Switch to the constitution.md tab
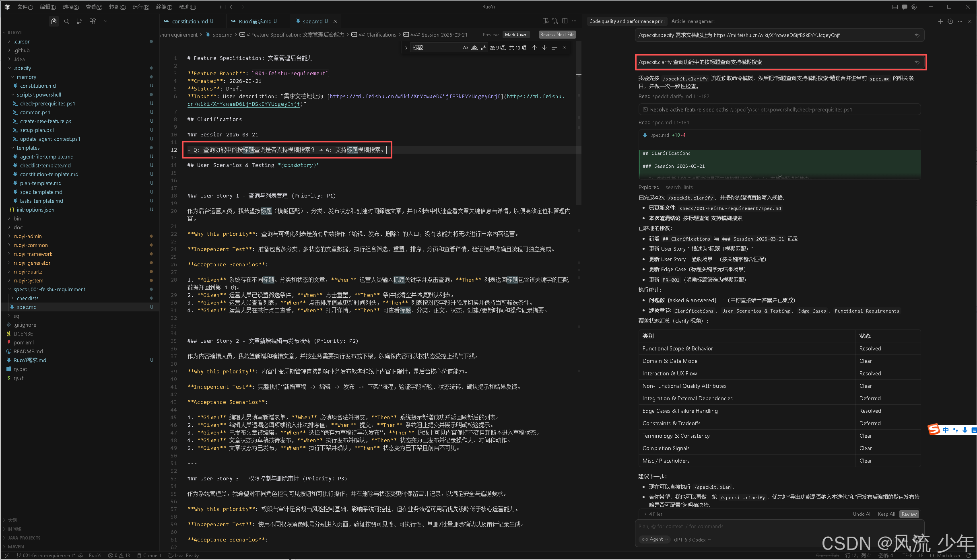 190,21
